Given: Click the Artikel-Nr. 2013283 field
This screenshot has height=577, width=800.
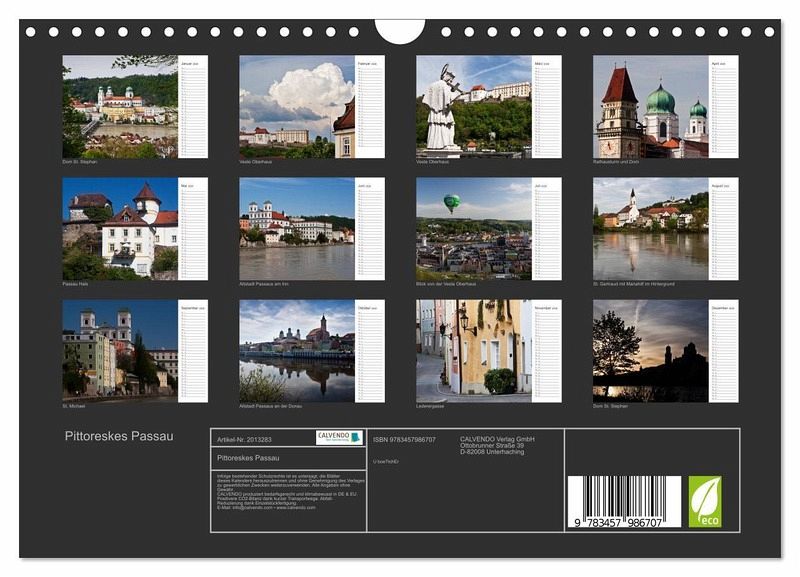Looking at the screenshot, I should 244,439.
